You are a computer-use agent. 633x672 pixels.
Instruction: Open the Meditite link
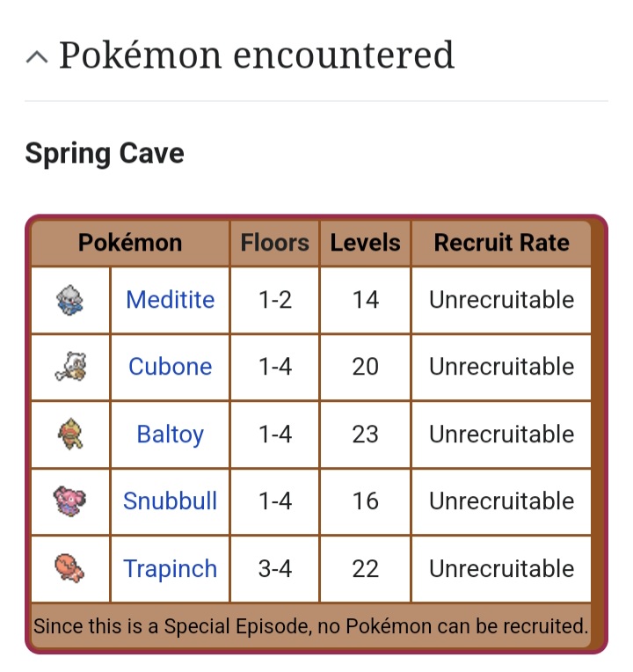click(x=170, y=300)
